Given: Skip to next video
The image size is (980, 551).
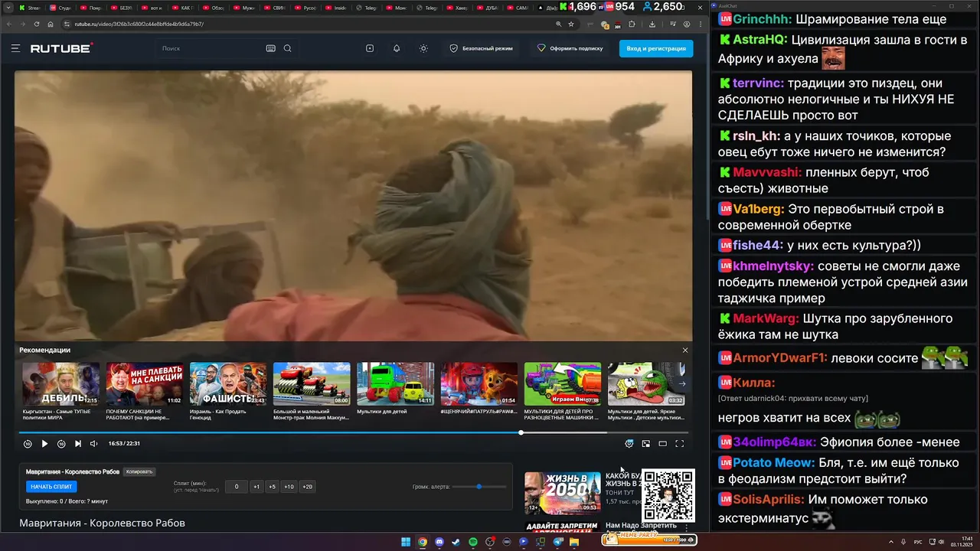Looking at the screenshot, I should coord(78,444).
